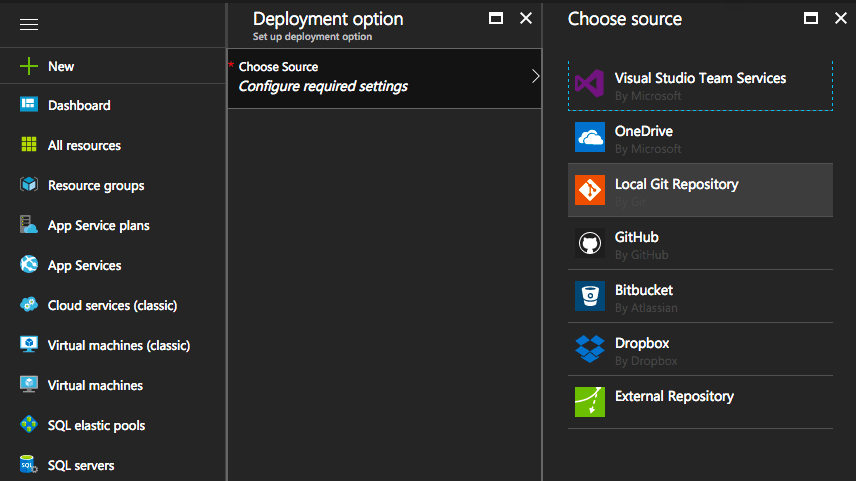Click 'By GitHub' subtitle text

click(x=641, y=255)
